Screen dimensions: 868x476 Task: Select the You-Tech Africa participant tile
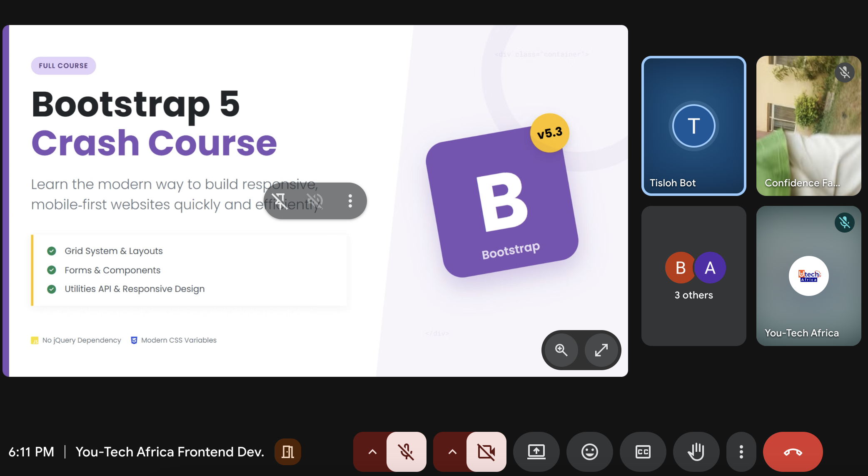tap(808, 276)
